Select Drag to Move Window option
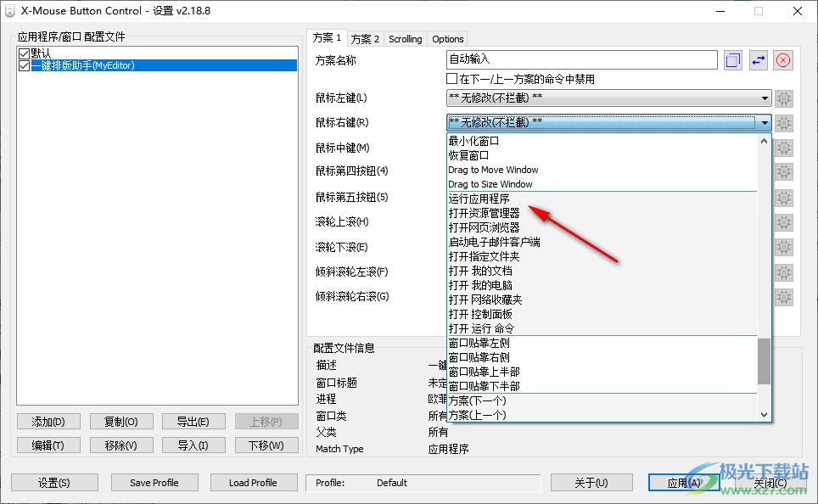 pyautogui.click(x=602, y=170)
